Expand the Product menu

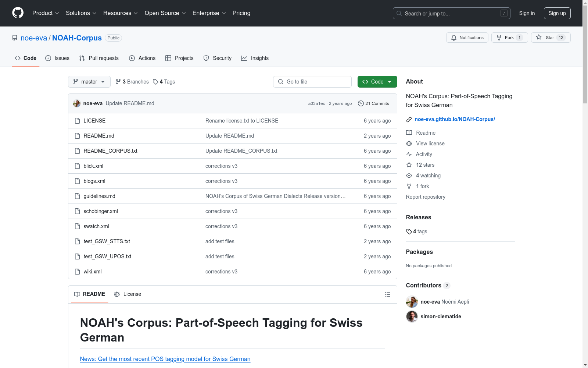(46, 13)
